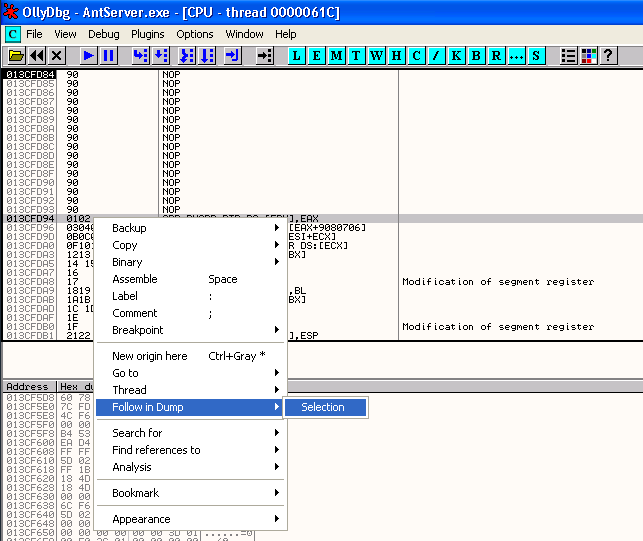Screen dimensions: 643x541
Task: Show Breakpoints window with B button
Action: 476,56
